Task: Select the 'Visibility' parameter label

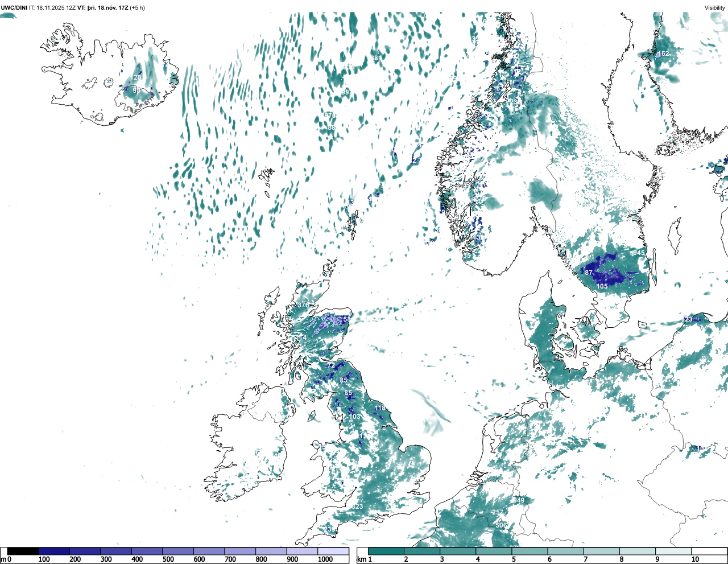Action: tap(715, 8)
